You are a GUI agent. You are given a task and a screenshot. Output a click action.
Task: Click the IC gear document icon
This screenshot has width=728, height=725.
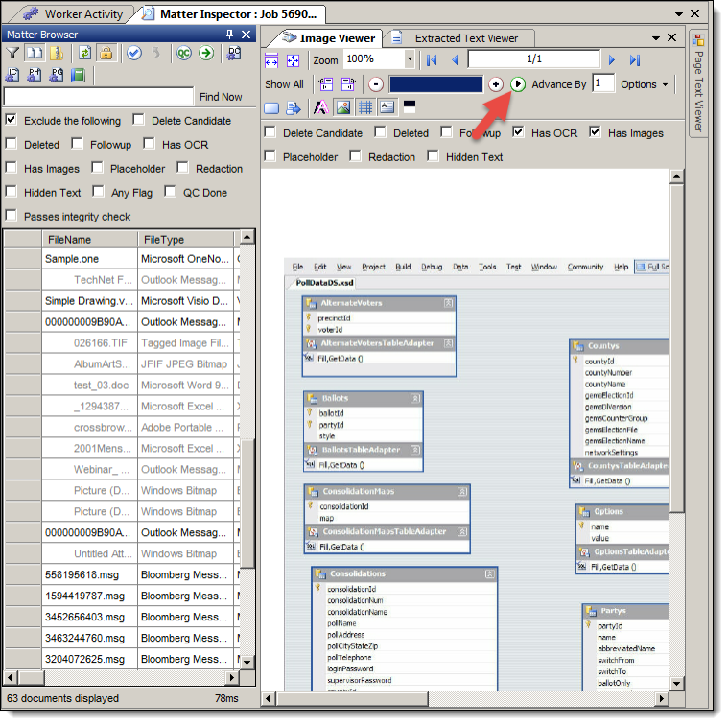[12, 75]
